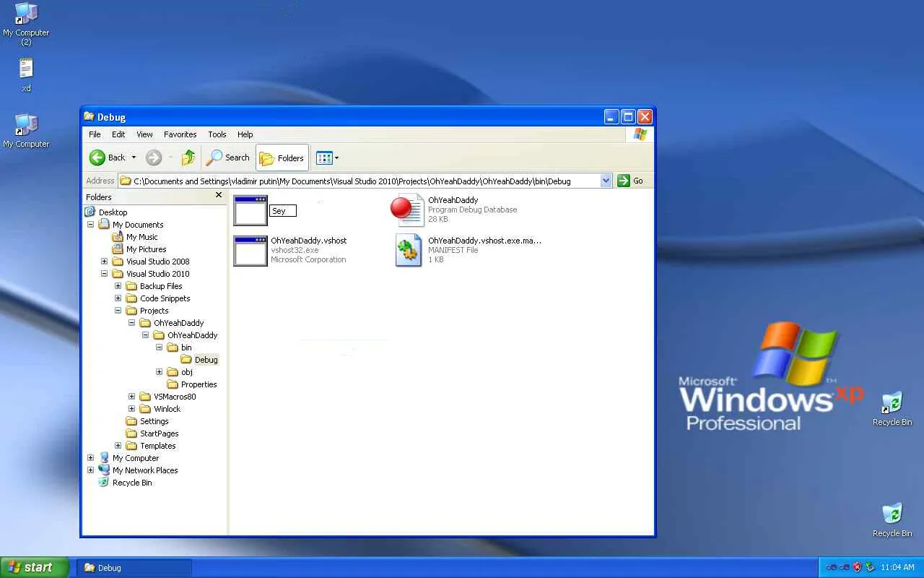Image resolution: width=924 pixels, height=578 pixels.
Task: Expand the Visual Studio 2008 tree node
Action: [104, 262]
